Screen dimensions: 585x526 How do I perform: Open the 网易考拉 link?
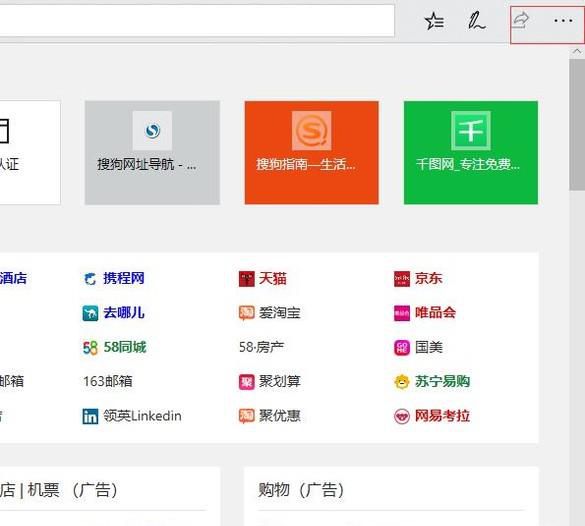tap(442, 416)
